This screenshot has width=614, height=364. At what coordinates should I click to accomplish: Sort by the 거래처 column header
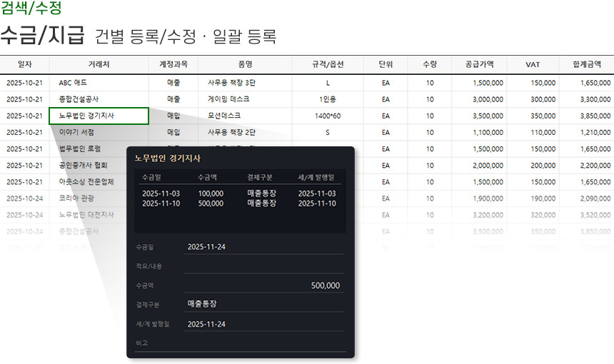click(x=99, y=64)
